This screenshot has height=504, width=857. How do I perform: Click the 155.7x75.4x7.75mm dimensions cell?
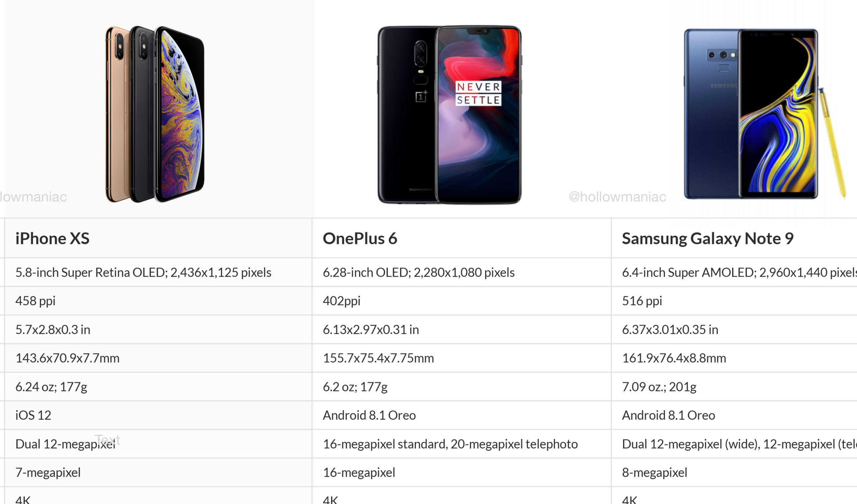click(378, 358)
